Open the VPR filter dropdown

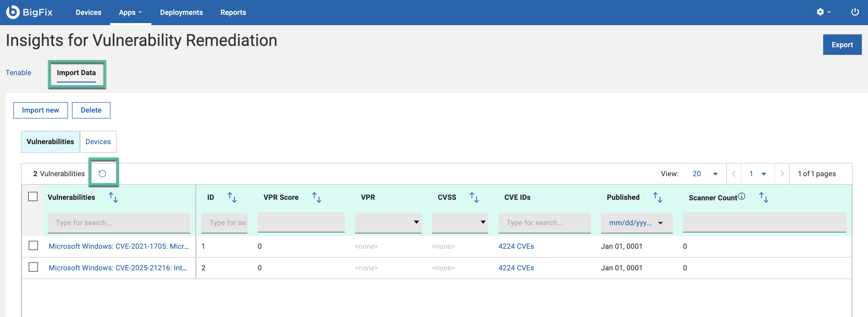(388, 222)
